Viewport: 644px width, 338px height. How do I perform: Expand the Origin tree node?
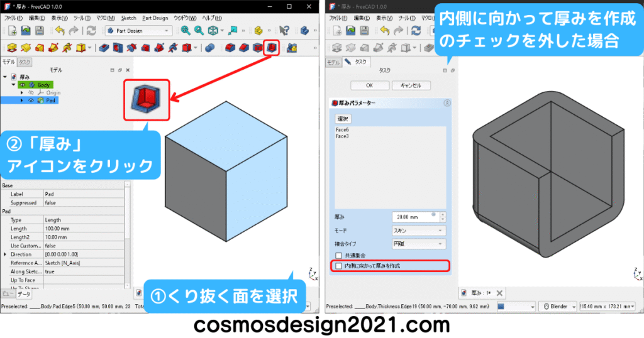[x=22, y=93]
